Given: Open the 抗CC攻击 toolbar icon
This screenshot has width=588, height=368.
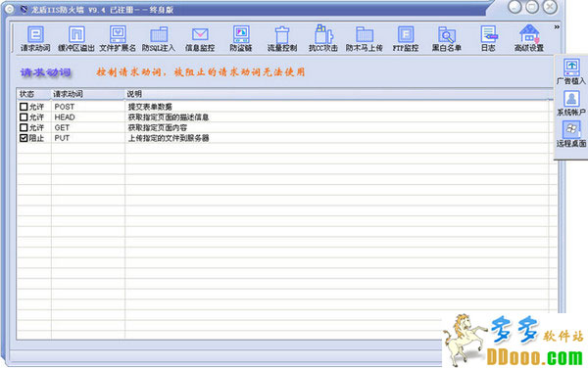Looking at the screenshot, I should pyautogui.click(x=323, y=38).
